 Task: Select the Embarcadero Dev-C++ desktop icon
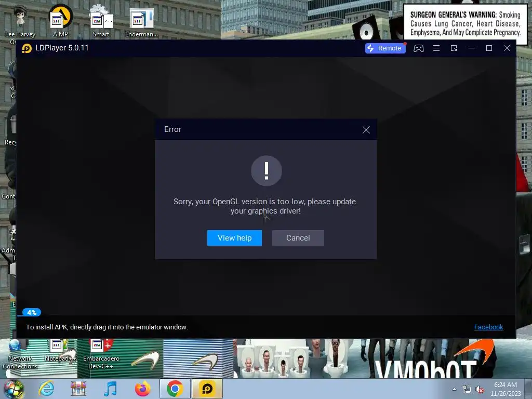[x=101, y=355]
